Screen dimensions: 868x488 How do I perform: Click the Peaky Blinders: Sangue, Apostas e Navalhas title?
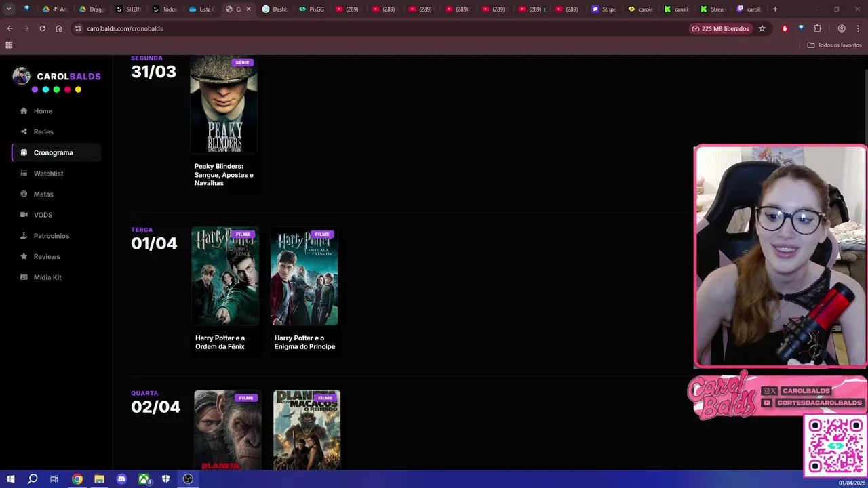click(x=224, y=175)
